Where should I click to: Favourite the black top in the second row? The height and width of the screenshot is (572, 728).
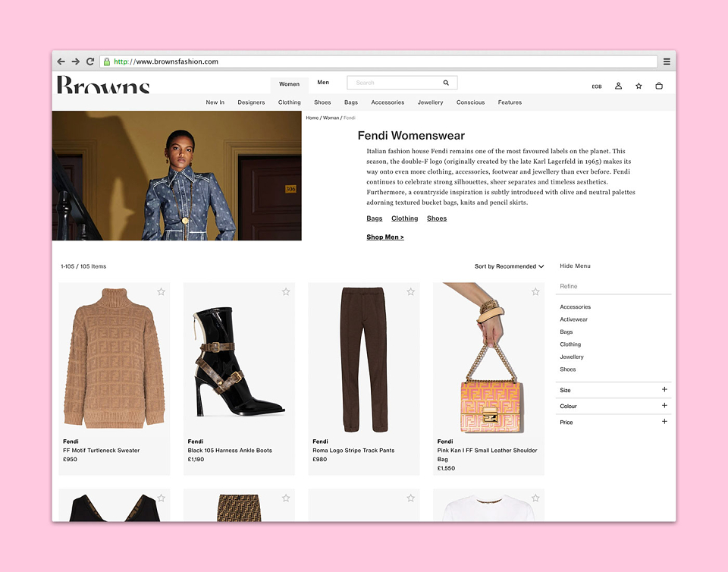[x=161, y=498]
